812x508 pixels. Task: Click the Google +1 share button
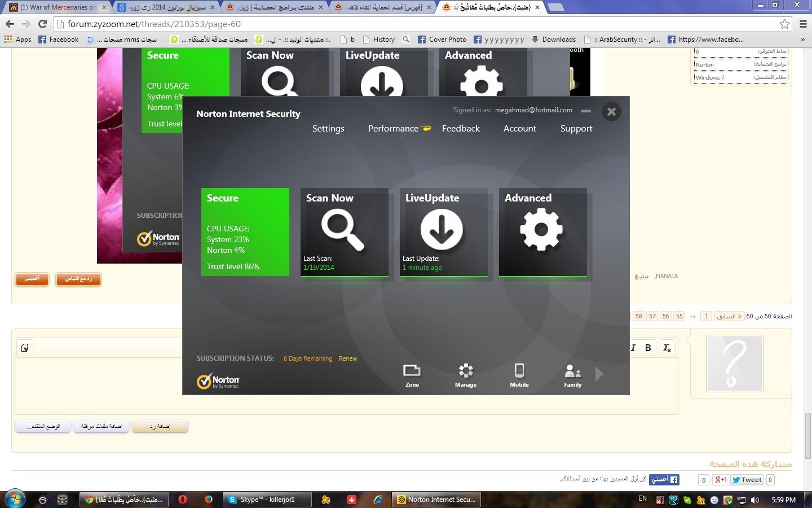tap(720, 480)
